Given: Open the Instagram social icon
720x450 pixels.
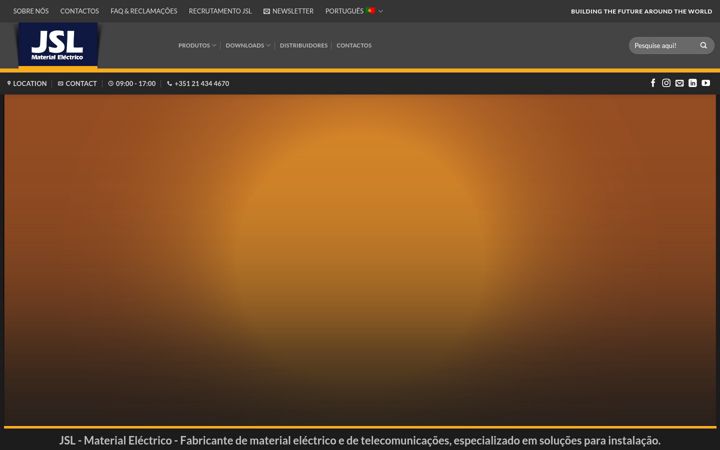Looking at the screenshot, I should pos(666,83).
